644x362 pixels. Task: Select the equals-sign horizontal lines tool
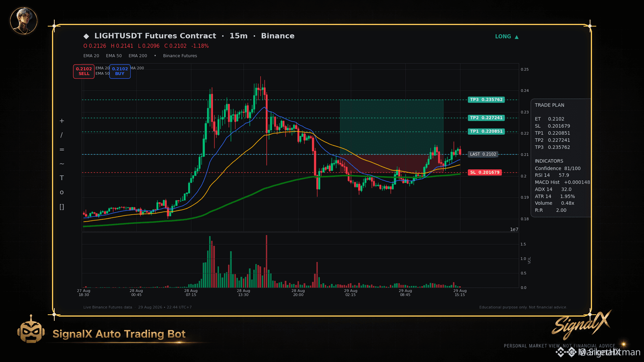click(x=62, y=150)
